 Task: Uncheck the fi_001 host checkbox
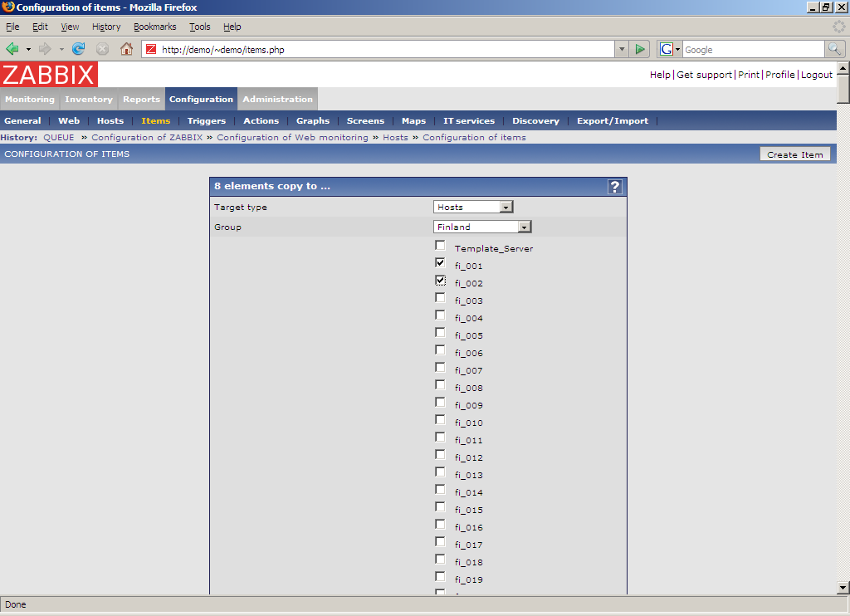(440, 262)
